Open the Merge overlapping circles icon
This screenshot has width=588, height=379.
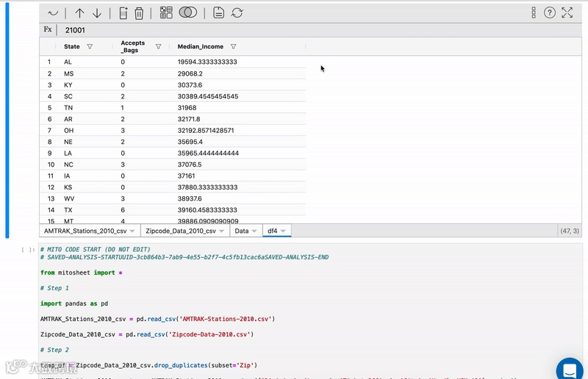(x=188, y=12)
